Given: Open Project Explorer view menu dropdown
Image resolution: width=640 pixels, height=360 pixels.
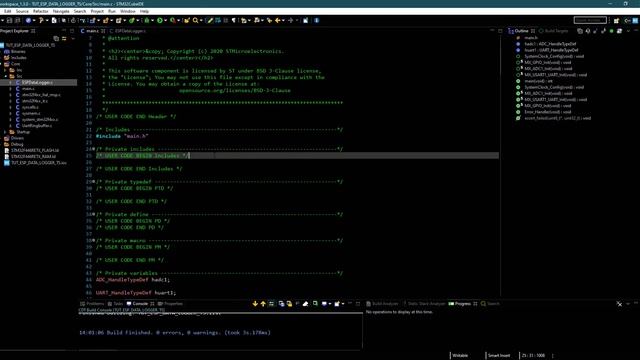Looking at the screenshot, I should point(73,38).
